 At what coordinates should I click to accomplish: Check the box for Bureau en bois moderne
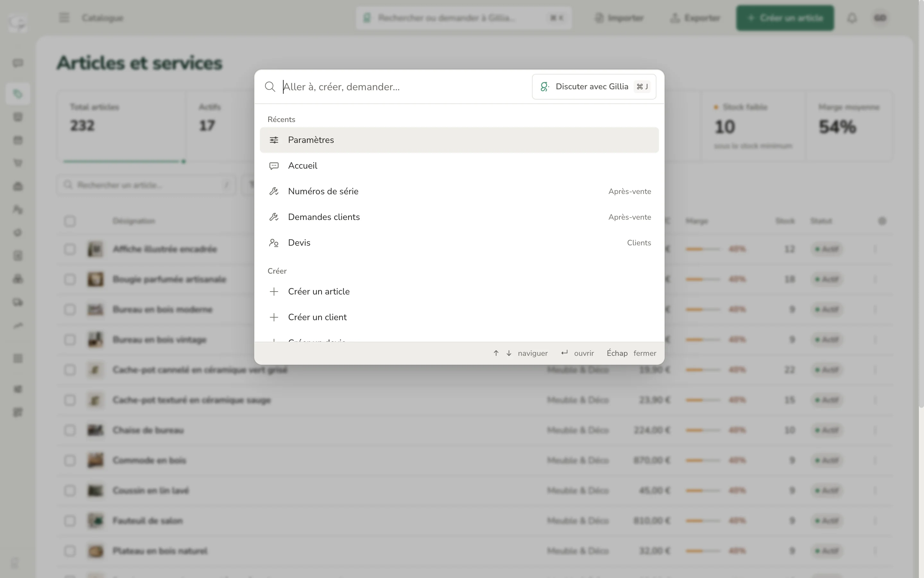coord(70,309)
